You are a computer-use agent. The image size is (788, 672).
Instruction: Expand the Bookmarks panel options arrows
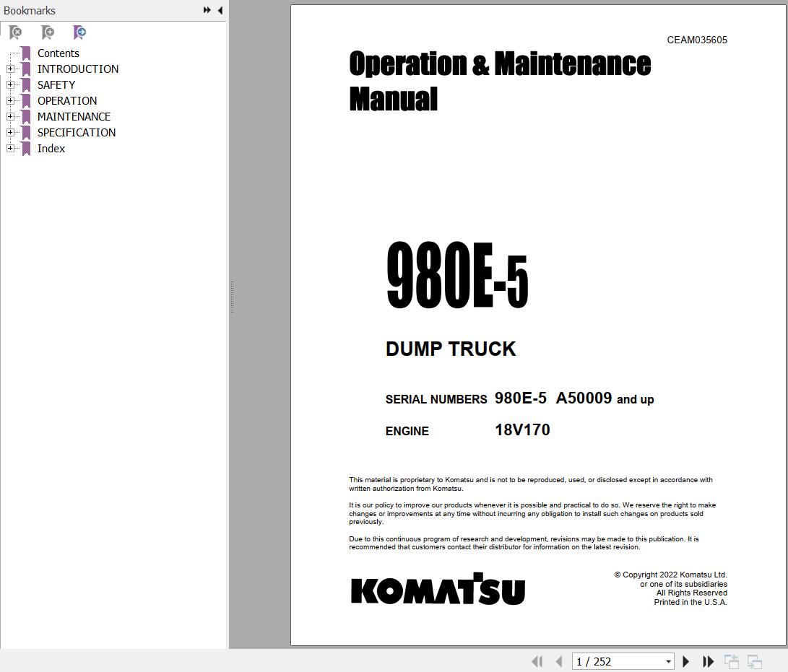coord(207,10)
